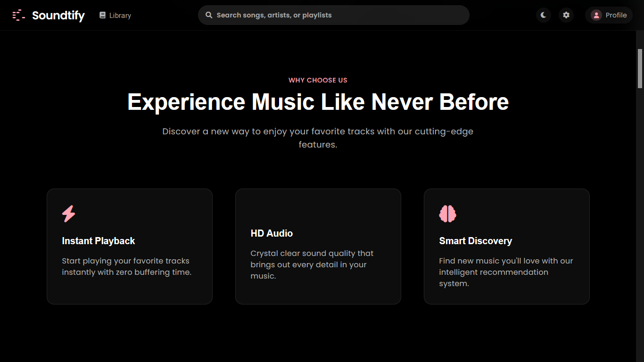644x362 pixels.
Task: Click the "Why Choose Us" pink label
Action: pos(318,80)
